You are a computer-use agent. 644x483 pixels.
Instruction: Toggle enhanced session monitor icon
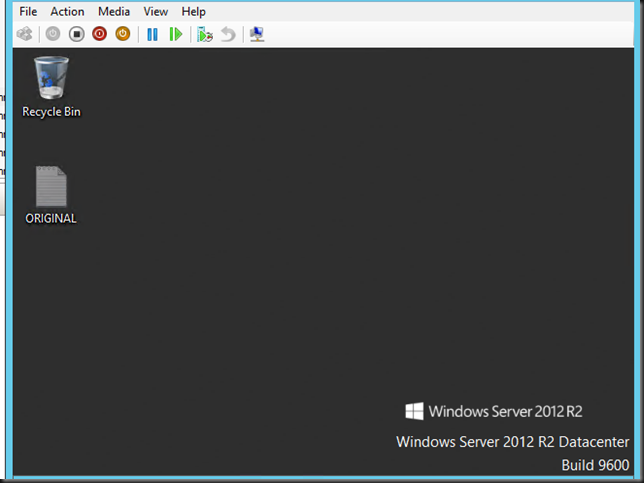click(257, 34)
